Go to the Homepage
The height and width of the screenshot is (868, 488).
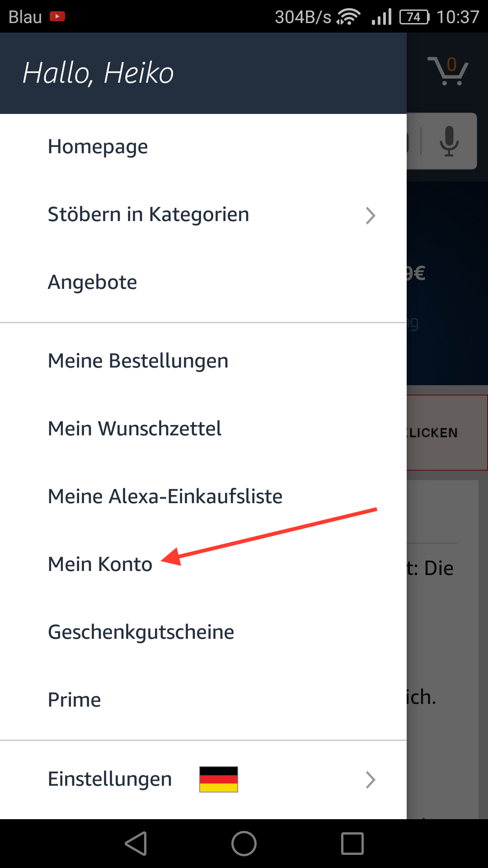(98, 146)
